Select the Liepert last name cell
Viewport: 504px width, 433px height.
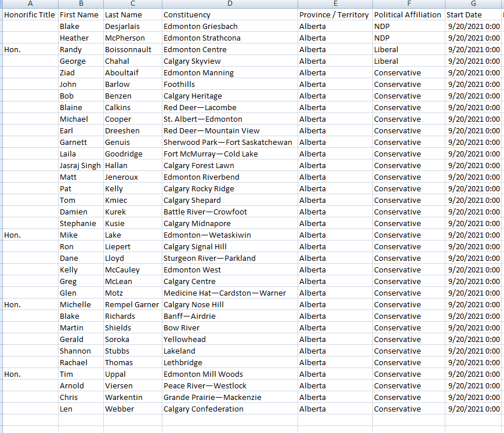coord(133,246)
